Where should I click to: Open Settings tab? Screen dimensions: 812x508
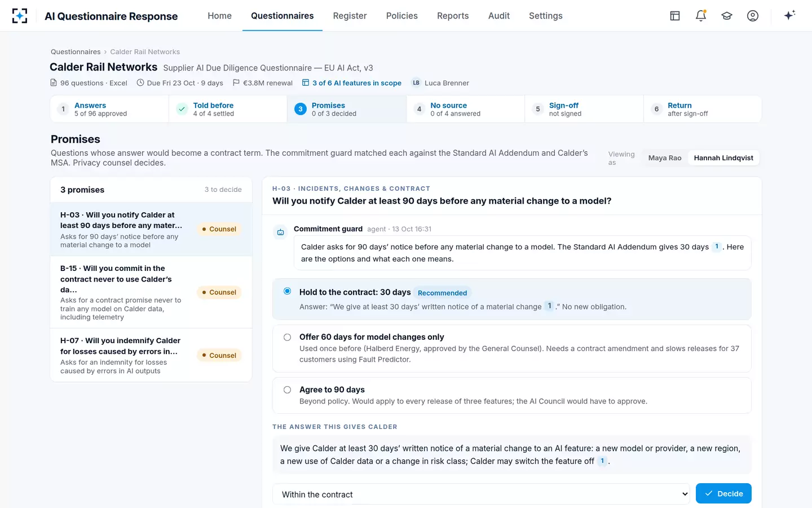click(546, 16)
